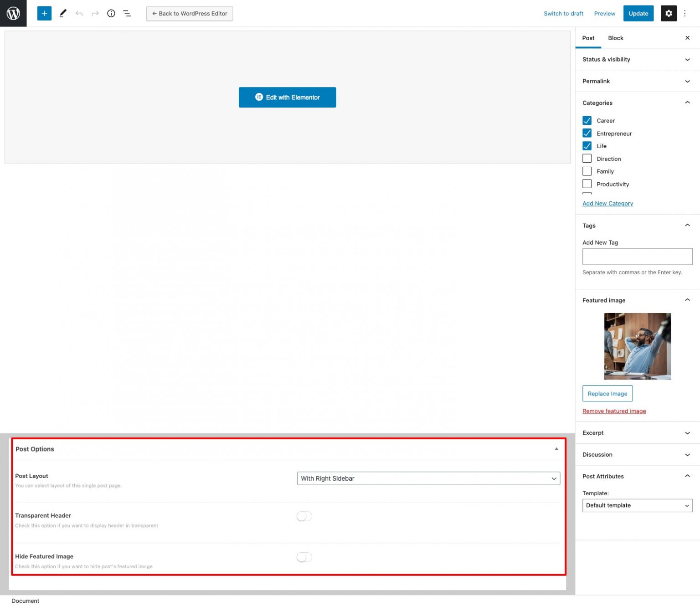The width and height of the screenshot is (700, 606).
Task: Switch to the Block tab
Action: pyautogui.click(x=616, y=38)
